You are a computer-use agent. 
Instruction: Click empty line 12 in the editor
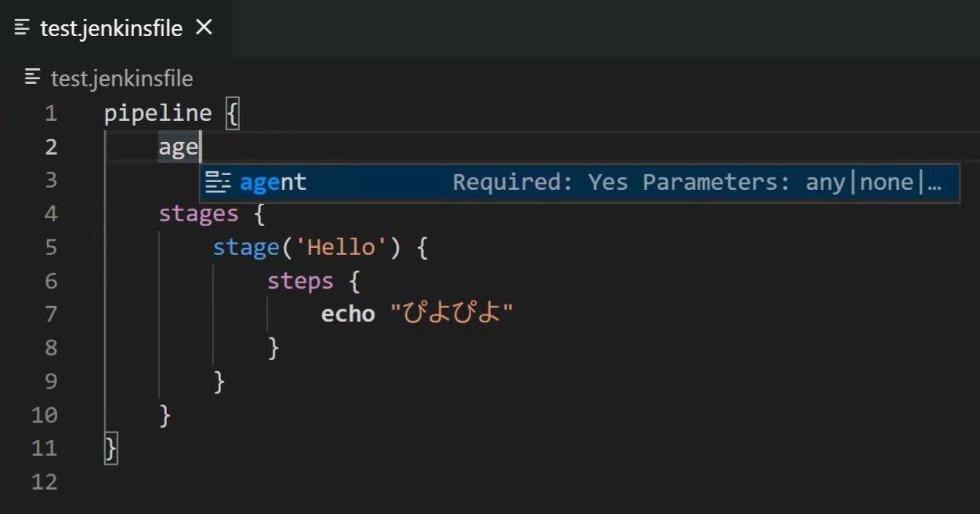click(x=235, y=482)
